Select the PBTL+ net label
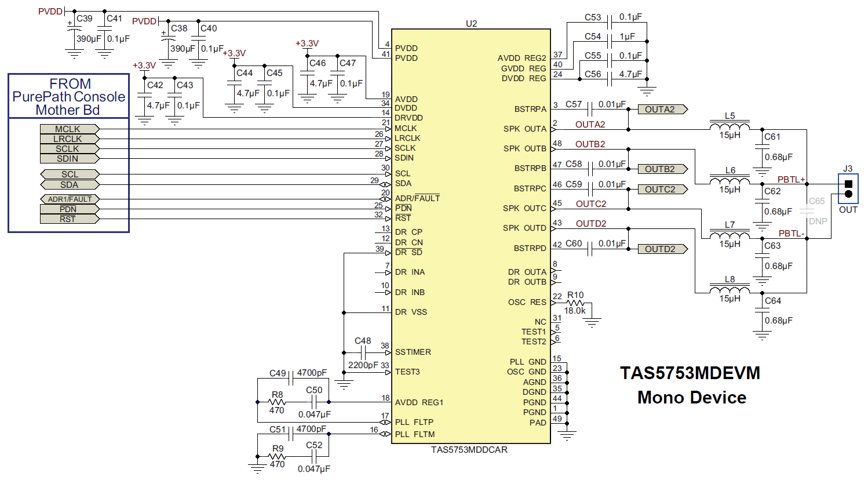 [x=791, y=180]
